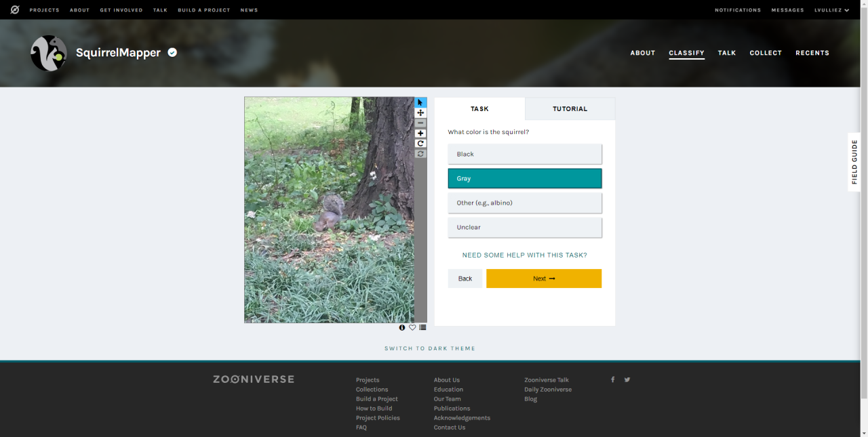Open Notifications in top bar

click(738, 10)
